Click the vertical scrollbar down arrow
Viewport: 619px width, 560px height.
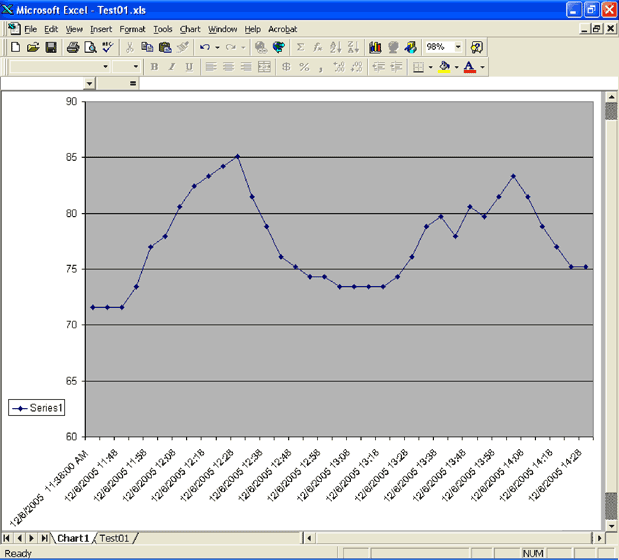point(610,526)
